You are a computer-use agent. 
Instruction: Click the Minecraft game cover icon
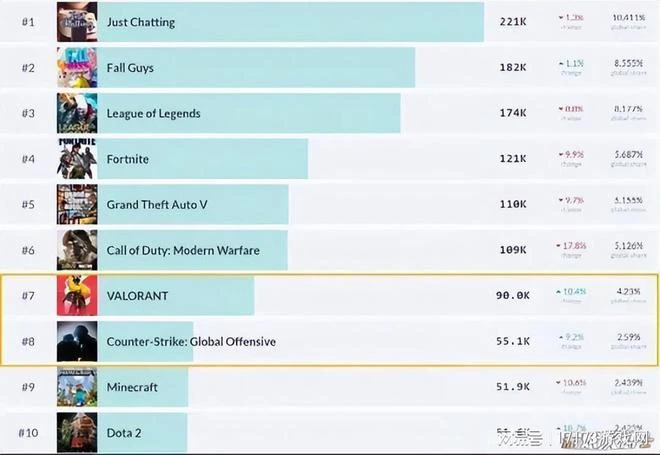tap(77, 387)
